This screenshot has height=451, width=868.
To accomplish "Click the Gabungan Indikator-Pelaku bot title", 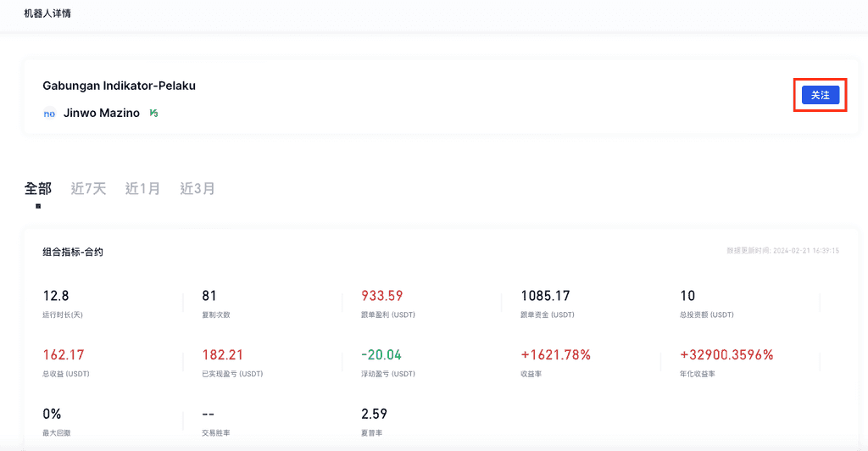I will 119,86.
